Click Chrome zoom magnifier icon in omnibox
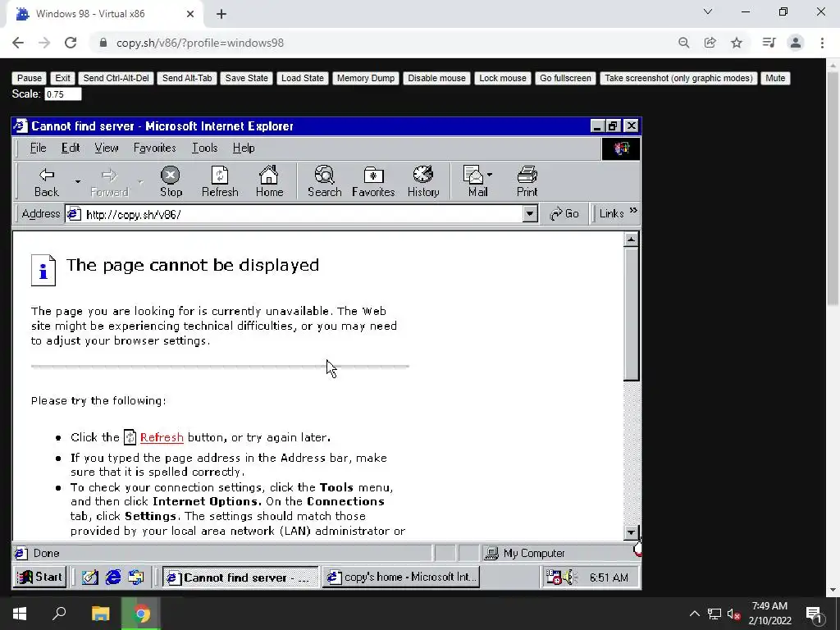Image resolution: width=840 pixels, height=630 pixels. point(683,43)
